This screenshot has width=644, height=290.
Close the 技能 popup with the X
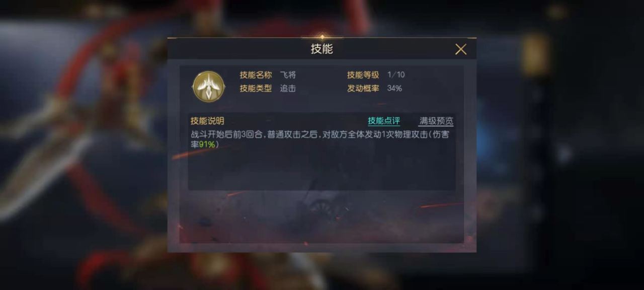(x=461, y=49)
